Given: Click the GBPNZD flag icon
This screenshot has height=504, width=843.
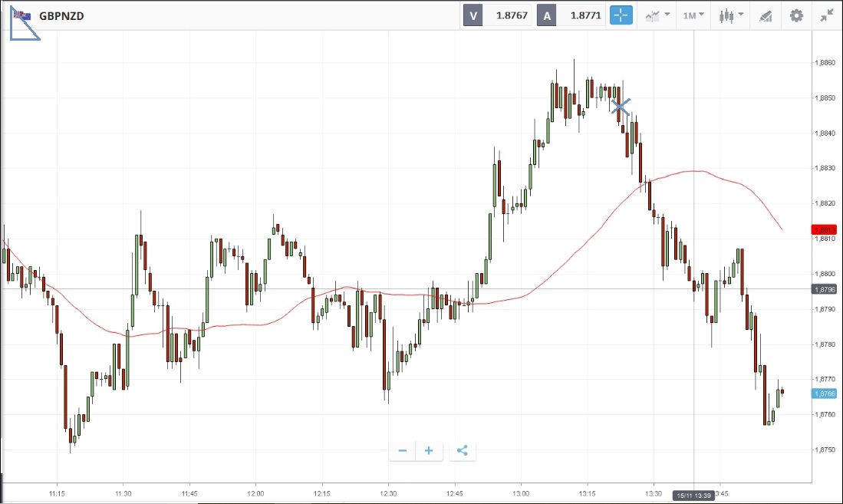Looking at the screenshot, I should 23,15.
